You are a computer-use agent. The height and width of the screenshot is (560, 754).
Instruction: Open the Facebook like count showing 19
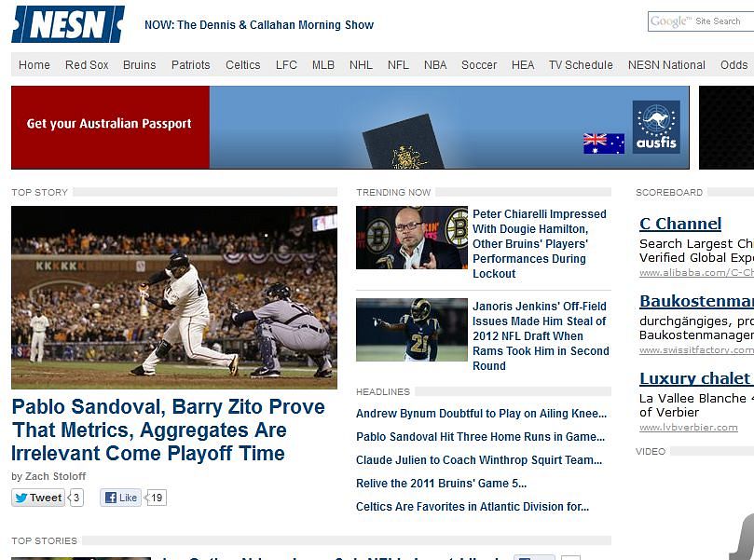point(156,498)
